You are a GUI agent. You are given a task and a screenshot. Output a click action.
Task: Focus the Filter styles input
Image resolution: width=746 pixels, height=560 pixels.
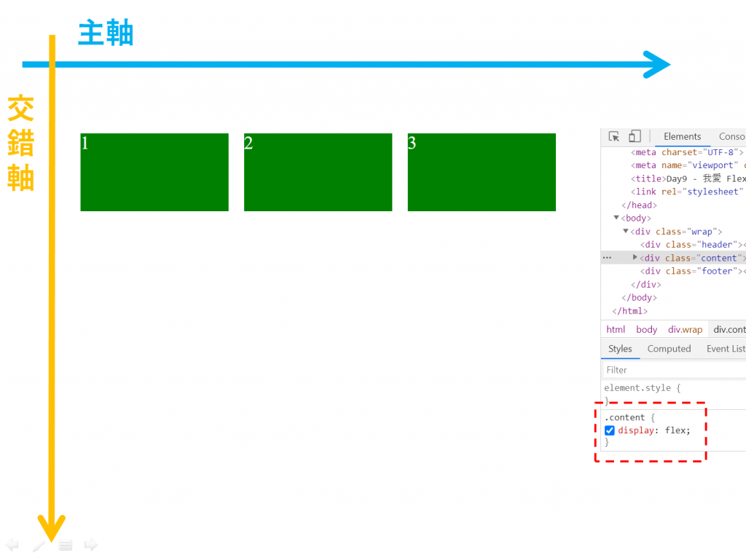(675, 370)
